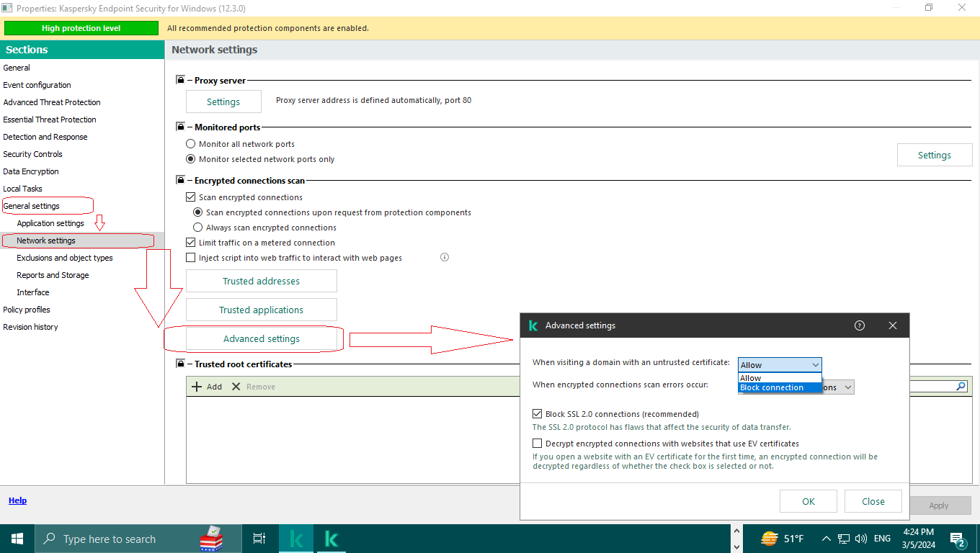
Task: Click the ENG language indicator
Action: [882, 539]
